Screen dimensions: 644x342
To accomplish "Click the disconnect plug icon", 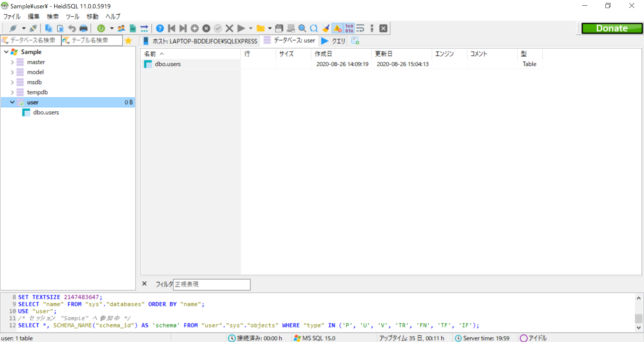I will click(x=33, y=28).
